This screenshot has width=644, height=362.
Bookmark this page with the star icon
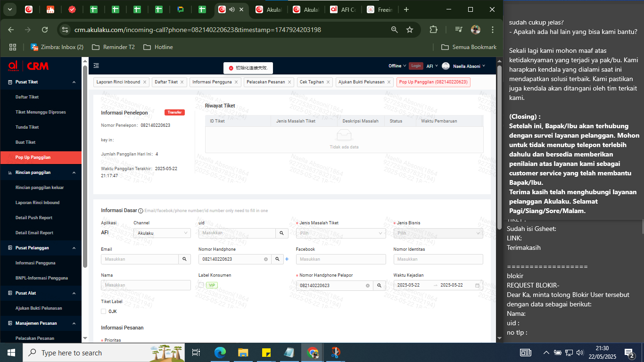click(410, 30)
